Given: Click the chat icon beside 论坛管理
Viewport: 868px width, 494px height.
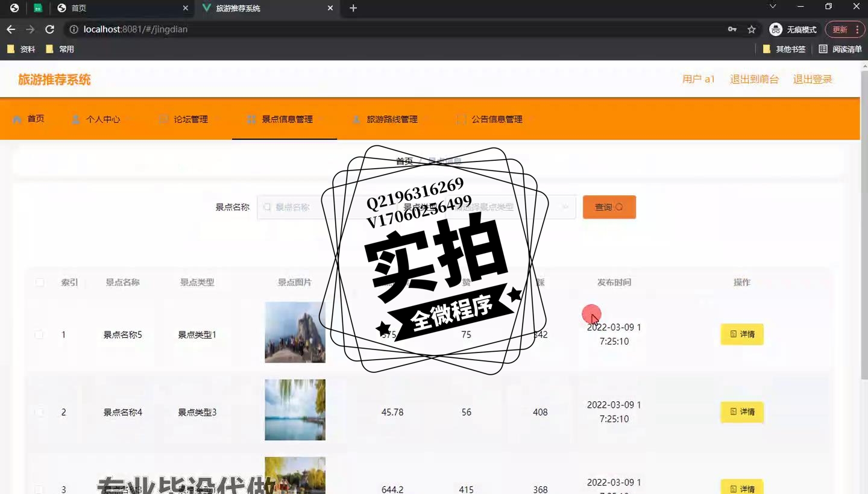Looking at the screenshot, I should tap(163, 119).
